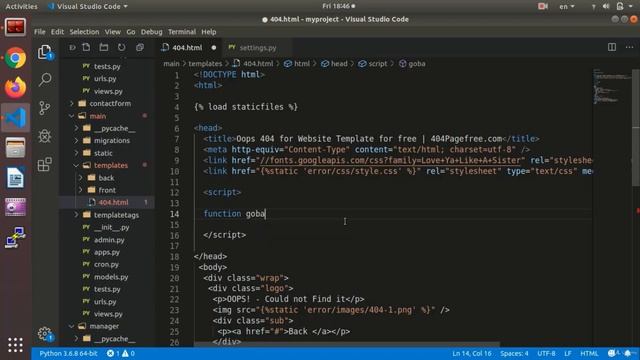Click Spaces: 4 indentation setting

[x=514, y=353]
